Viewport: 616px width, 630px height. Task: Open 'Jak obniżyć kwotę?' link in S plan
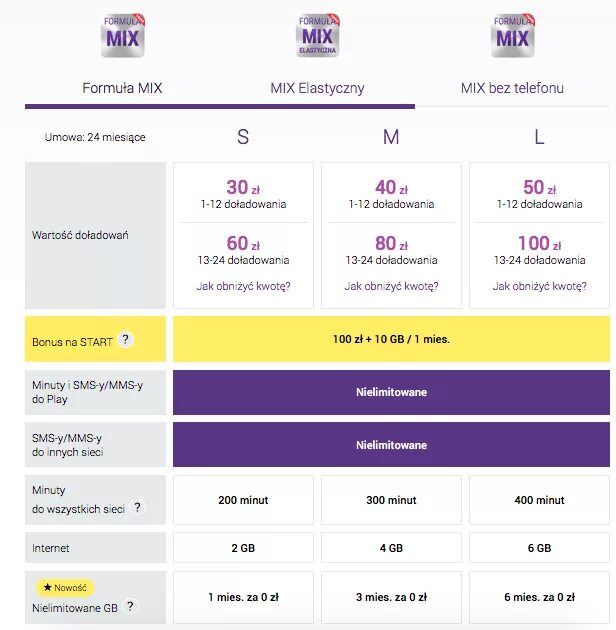243,286
